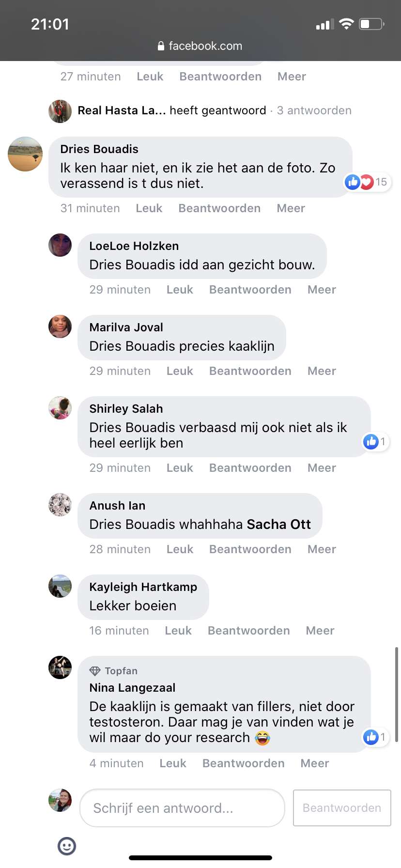Focus the 'Schrijf een antwoord...' field
The width and height of the screenshot is (401, 868).
pos(182,808)
